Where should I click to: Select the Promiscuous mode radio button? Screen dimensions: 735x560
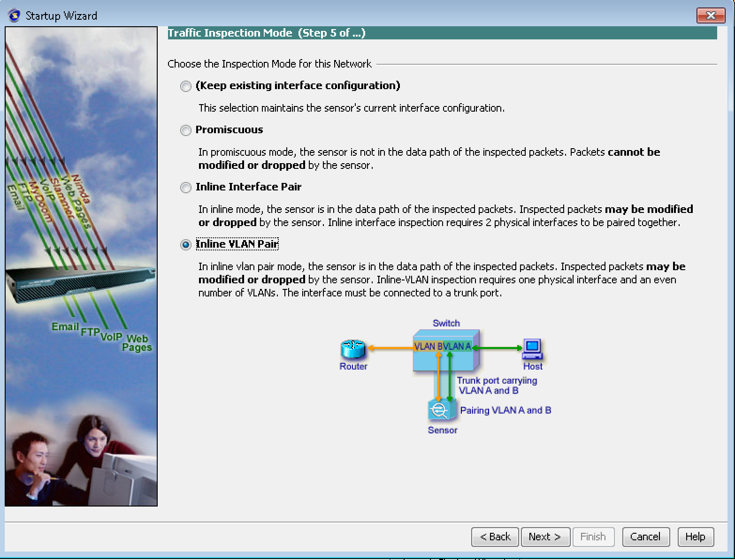click(x=186, y=130)
